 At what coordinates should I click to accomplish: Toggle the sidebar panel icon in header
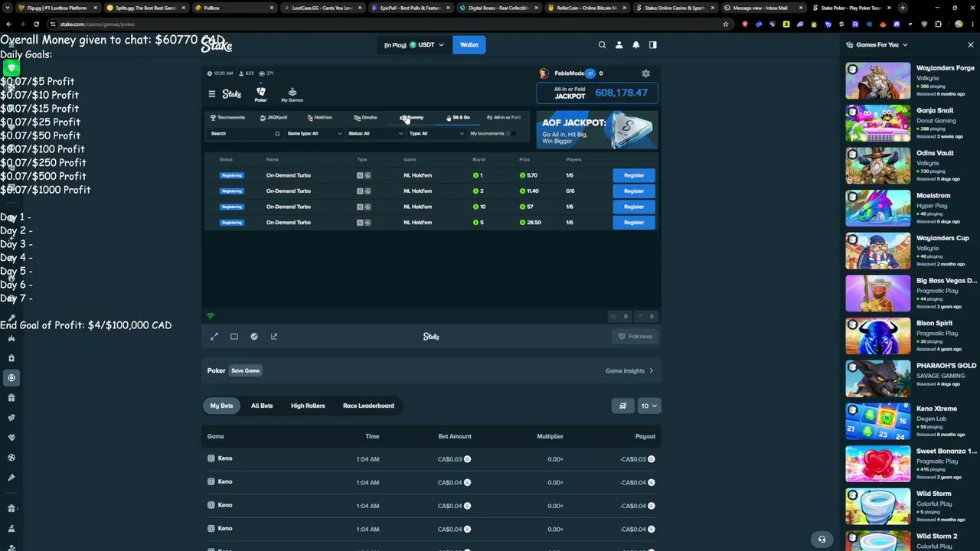(652, 45)
